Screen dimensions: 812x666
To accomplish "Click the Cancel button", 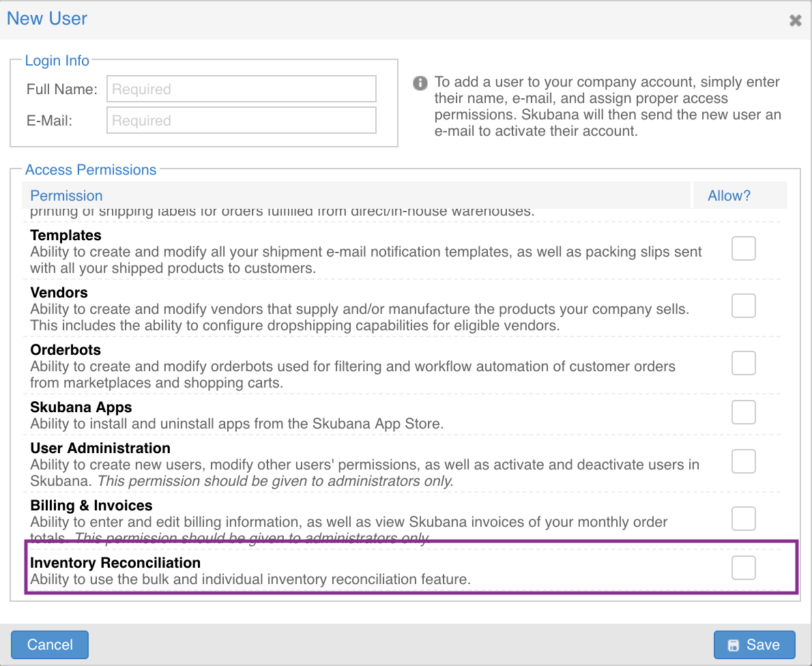I will [x=50, y=645].
